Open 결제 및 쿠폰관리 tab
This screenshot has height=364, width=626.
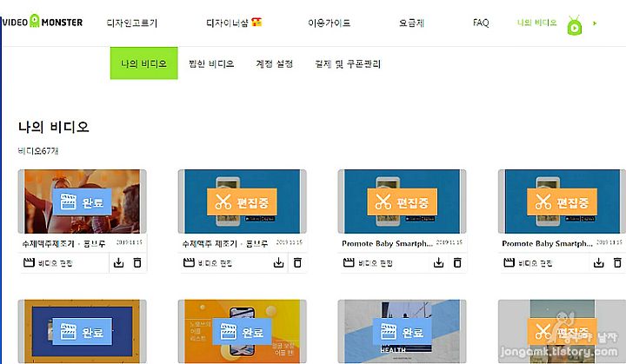pos(348,63)
